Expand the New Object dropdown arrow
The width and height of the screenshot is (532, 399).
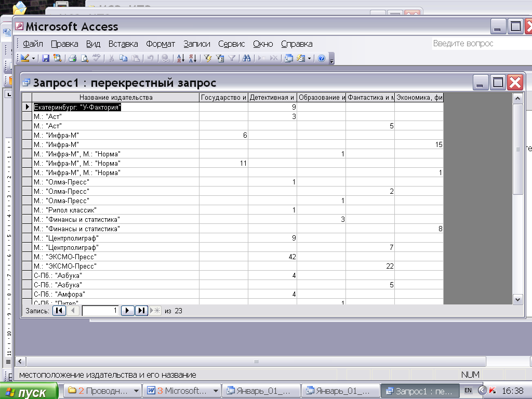(309, 58)
